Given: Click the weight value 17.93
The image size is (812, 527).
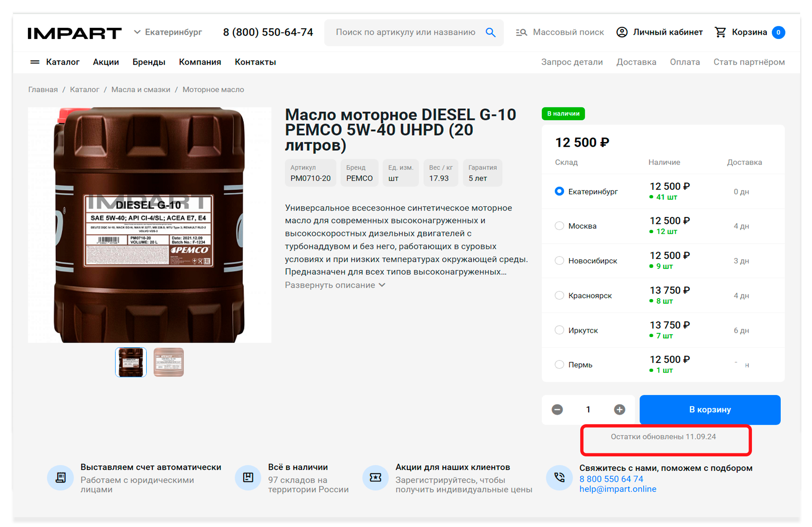Looking at the screenshot, I should [x=439, y=178].
